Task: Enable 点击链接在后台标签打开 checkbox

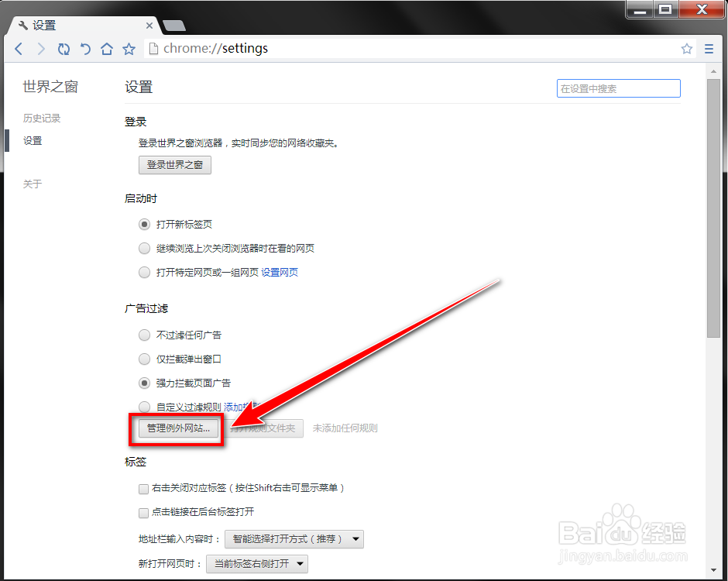Action: tap(143, 513)
